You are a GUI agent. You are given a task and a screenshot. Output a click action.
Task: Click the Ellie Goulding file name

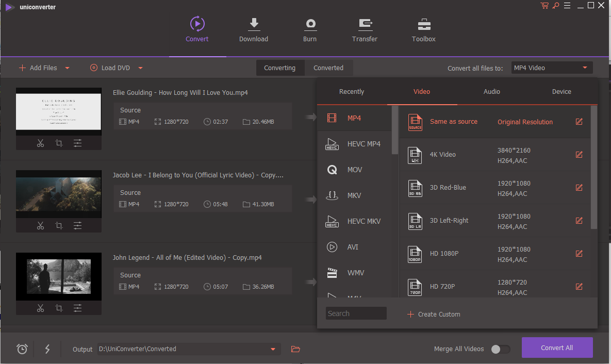[x=180, y=93]
